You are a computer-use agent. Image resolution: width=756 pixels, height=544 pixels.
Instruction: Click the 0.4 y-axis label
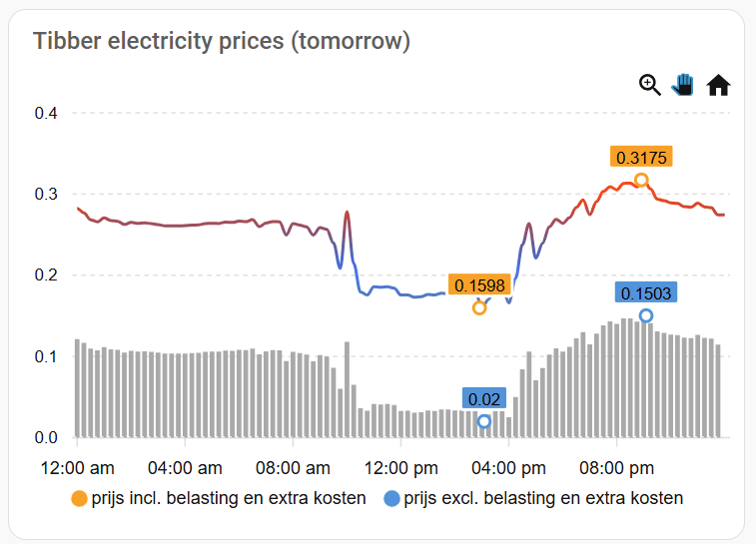tap(46, 113)
